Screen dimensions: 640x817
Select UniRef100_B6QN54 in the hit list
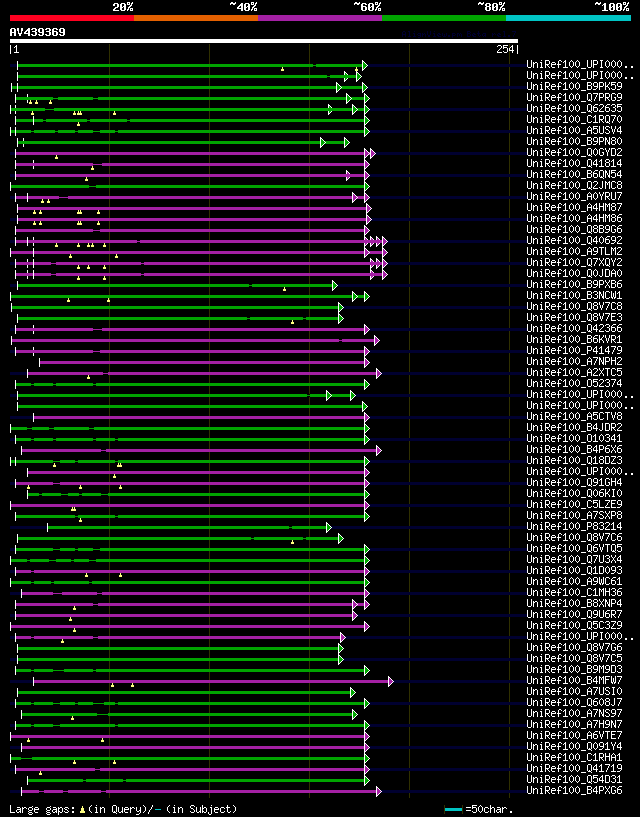click(574, 174)
